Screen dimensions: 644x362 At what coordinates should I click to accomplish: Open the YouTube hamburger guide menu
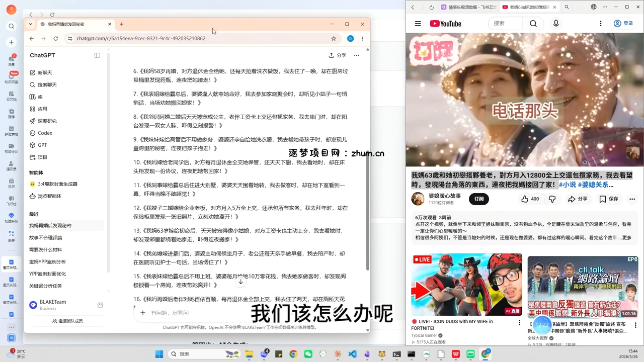(418, 24)
